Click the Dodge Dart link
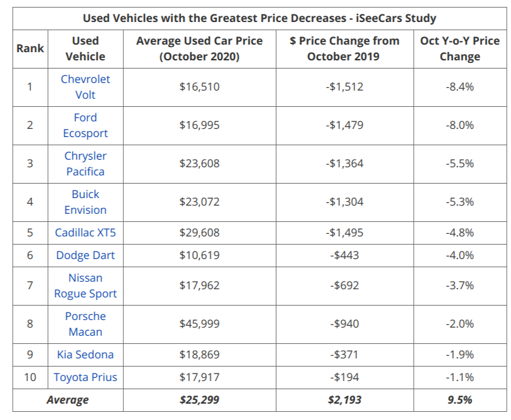 click(85, 255)
